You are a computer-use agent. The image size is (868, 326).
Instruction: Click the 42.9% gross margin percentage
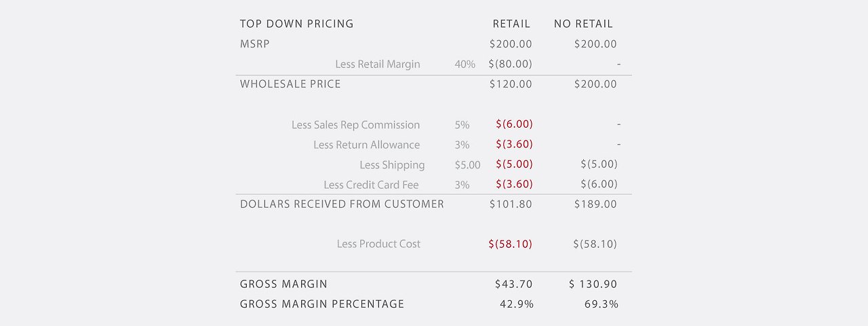point(516,304)
